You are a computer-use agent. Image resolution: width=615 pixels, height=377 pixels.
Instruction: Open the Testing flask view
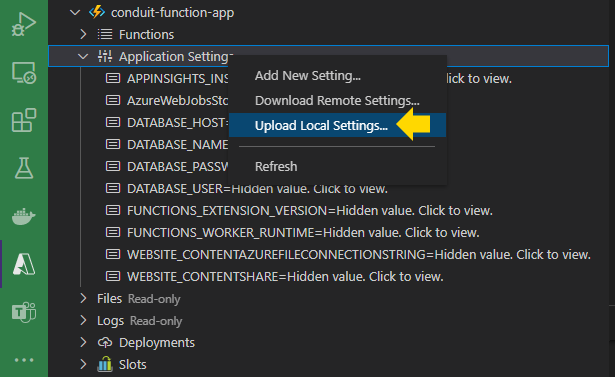[x=24, y=168]
